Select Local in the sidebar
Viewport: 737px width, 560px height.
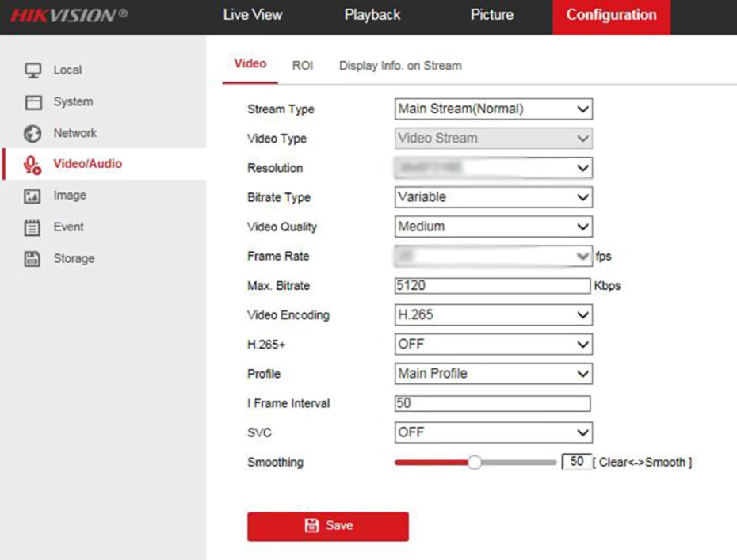[67, 70]
